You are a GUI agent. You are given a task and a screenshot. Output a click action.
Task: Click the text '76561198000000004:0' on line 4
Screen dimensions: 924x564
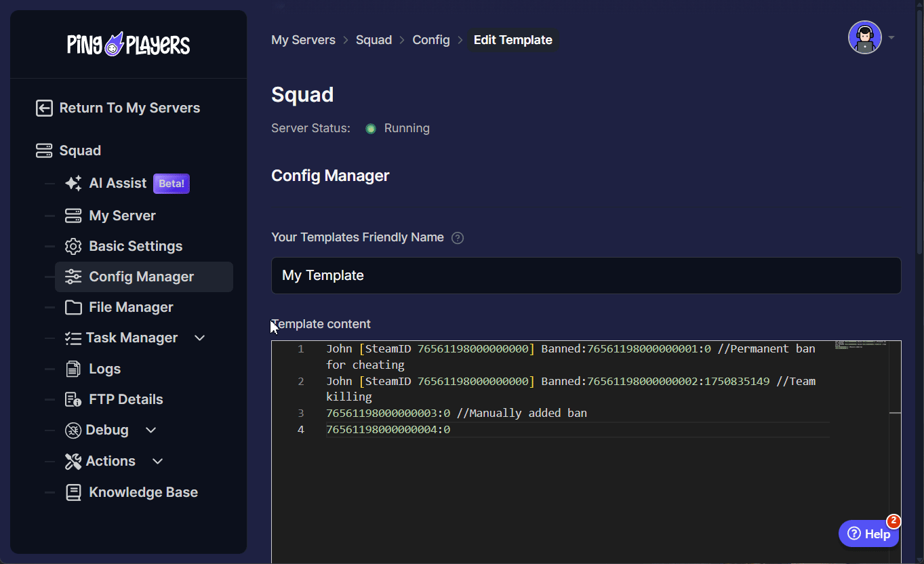(x=388, y=430)
